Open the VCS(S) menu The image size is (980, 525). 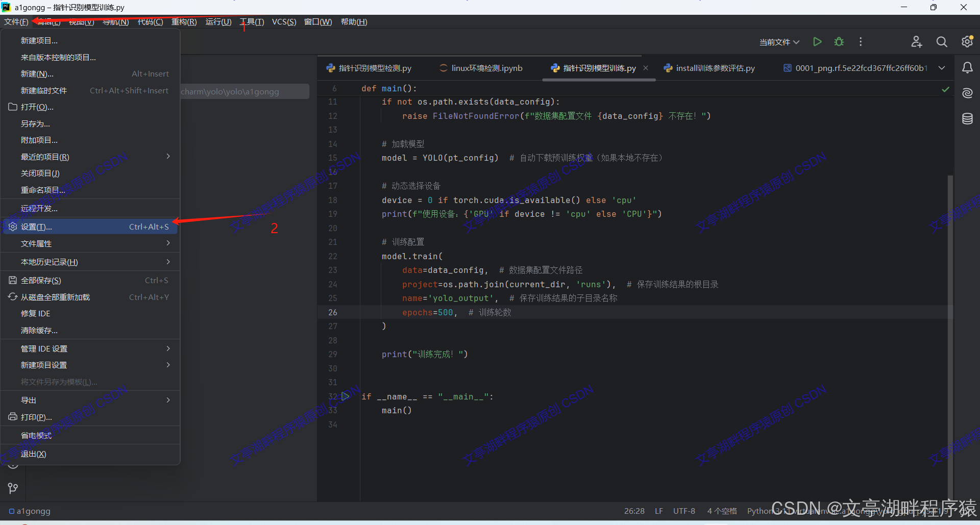click(x=284, y=21)
